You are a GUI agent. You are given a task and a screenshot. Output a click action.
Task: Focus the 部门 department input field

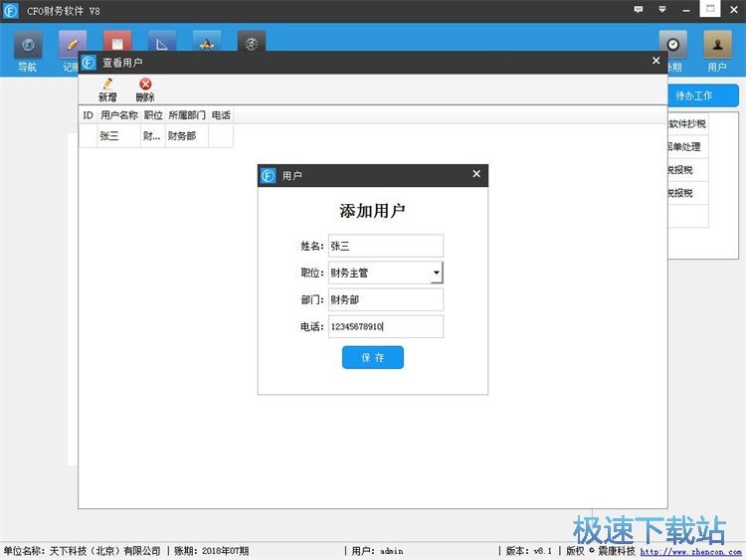click(386, 299)
